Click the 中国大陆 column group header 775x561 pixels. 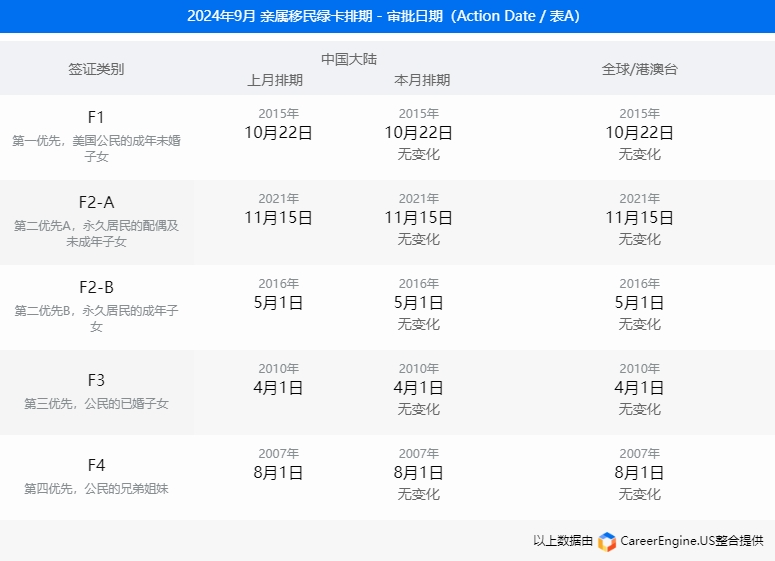[x=349, y=59]
